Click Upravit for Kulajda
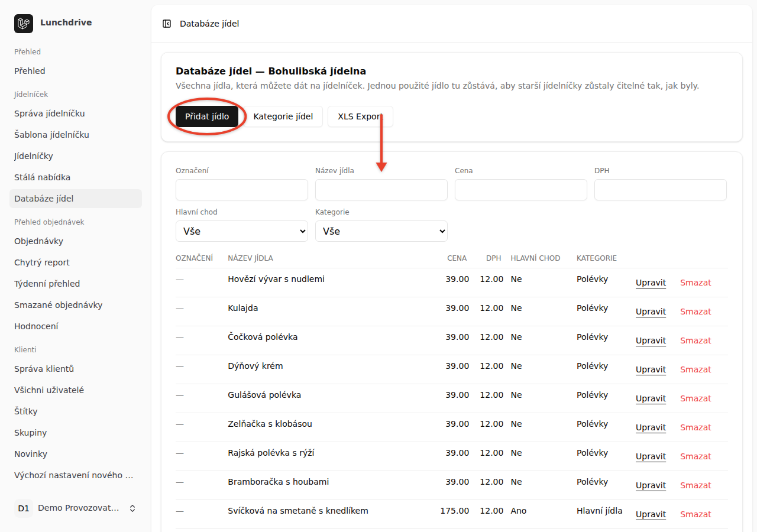The image size is (757, 532). (651, 312)
